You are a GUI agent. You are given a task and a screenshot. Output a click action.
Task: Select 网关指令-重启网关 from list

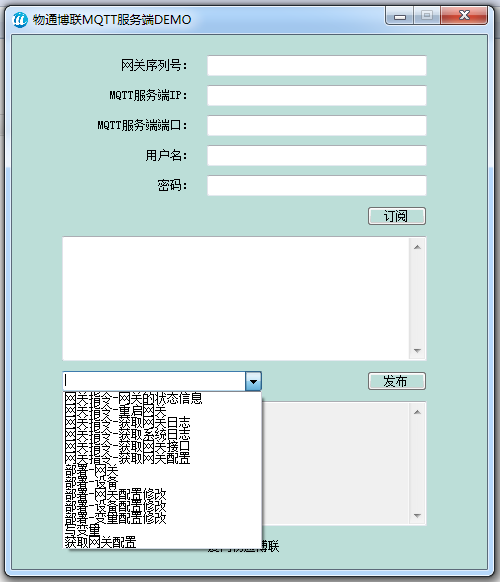(162, 411)
